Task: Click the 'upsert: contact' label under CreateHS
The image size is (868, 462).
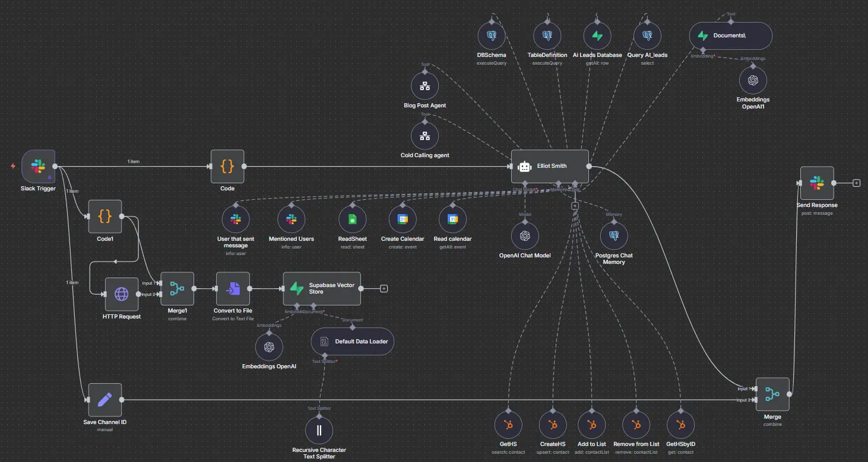Action: [553, 452]
